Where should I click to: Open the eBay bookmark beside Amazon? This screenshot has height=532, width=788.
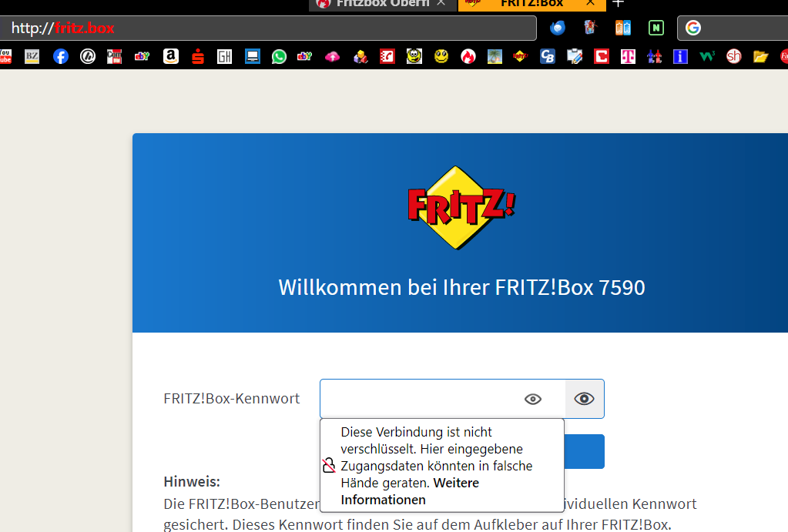pyautogui.click(x=143, y=56)
